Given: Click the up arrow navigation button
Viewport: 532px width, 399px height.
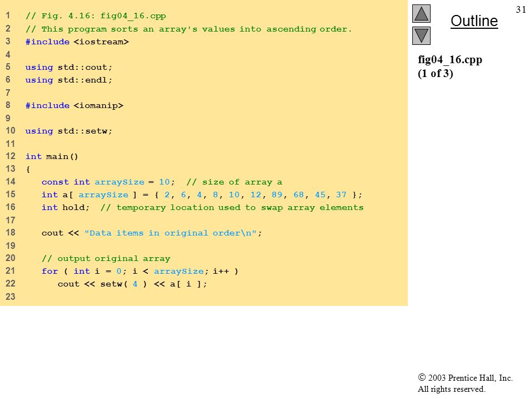Looking at the screenshot, I should tap(421, 13).
